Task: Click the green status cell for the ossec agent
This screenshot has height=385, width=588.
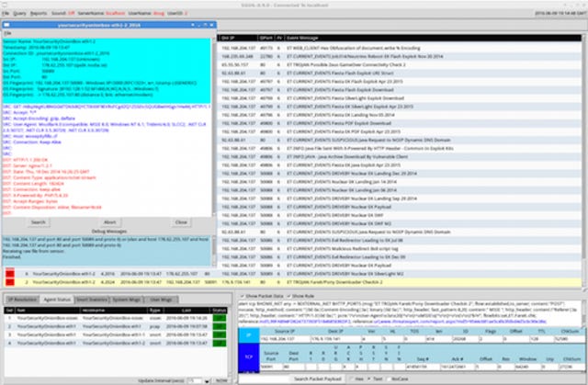Action: [218, 319]
